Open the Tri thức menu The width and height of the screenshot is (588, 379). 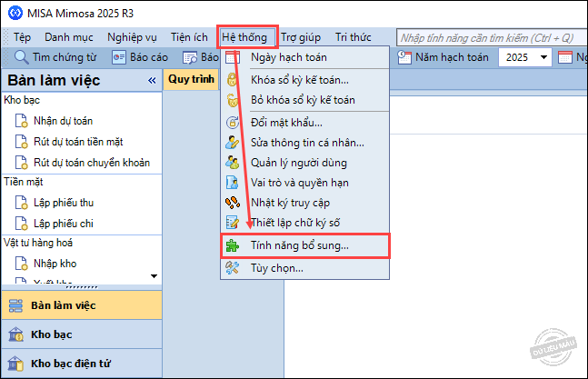tap(353, 37)
